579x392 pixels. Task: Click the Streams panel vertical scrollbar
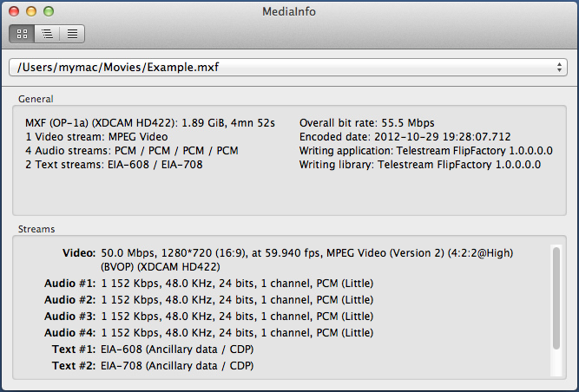click(556, 299)
